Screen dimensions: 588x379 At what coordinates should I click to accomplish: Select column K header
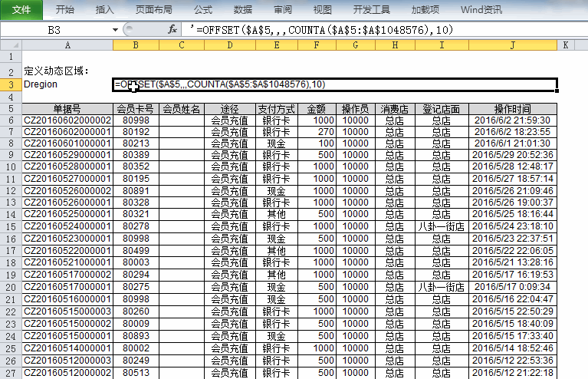pyautogui.click(x=566, y=45)
